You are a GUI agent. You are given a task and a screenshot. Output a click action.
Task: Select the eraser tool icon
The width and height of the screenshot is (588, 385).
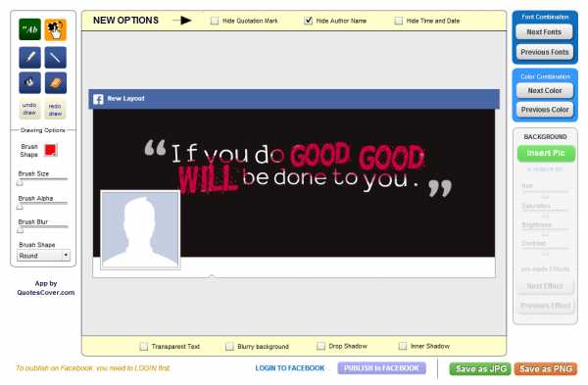pyautogui.click(x=56, y=82)
